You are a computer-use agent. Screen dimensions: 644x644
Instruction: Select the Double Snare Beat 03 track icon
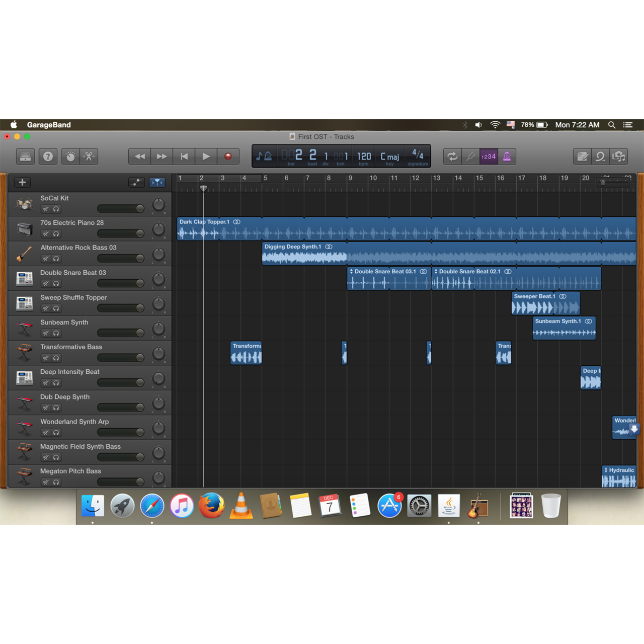click(x=24, y=278)
